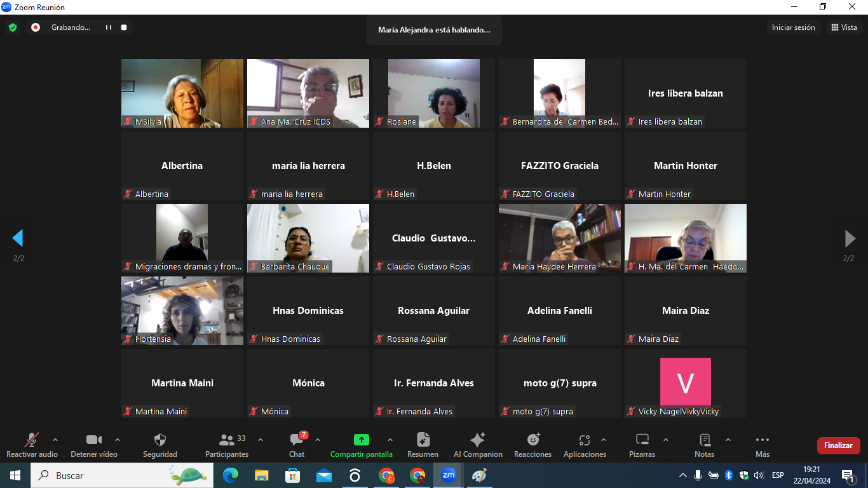868x488 pixels.
Task: Stop the recording
Action: [x=124, y=27]
